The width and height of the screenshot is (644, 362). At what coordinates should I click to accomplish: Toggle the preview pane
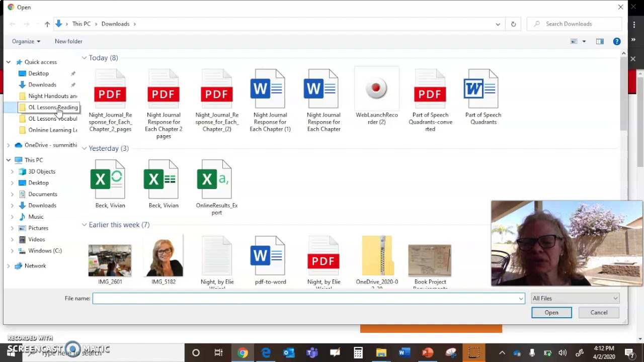600,41
